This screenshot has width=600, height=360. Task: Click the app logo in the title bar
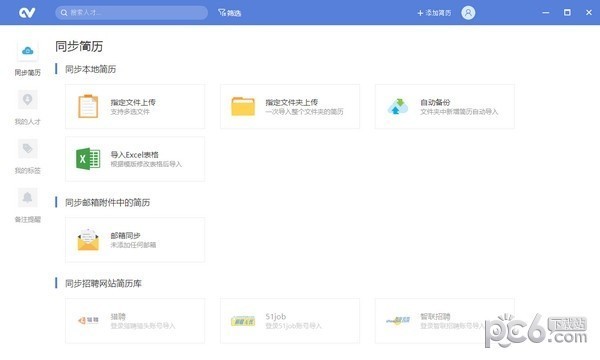[x=27, y=13]
